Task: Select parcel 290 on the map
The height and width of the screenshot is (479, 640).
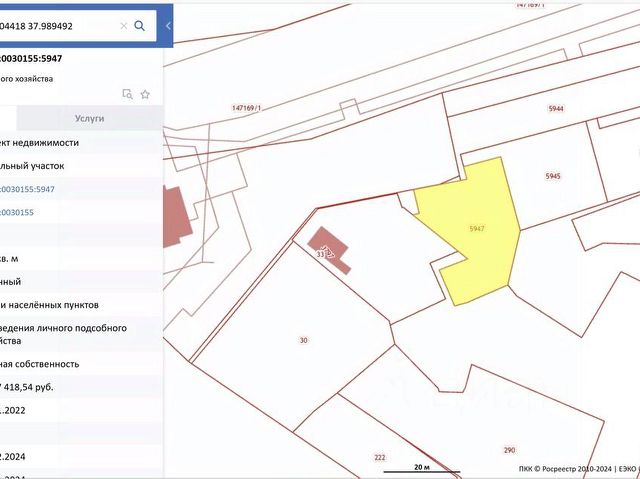Action: pos(509,450)
